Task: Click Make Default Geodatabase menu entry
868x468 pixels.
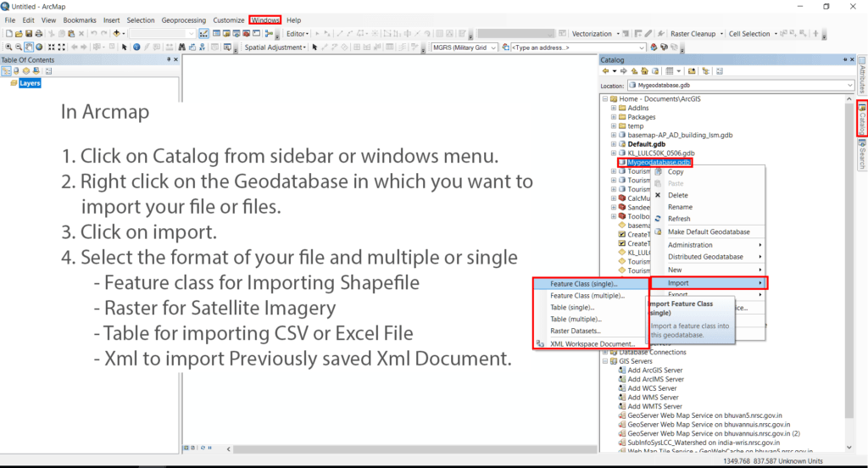Action: tap(708, 231)
